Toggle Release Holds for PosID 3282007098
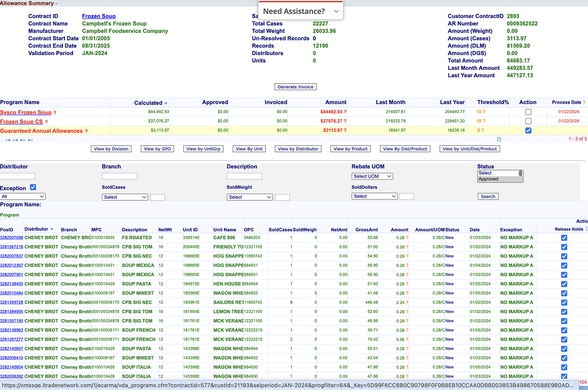 (564, 238)
